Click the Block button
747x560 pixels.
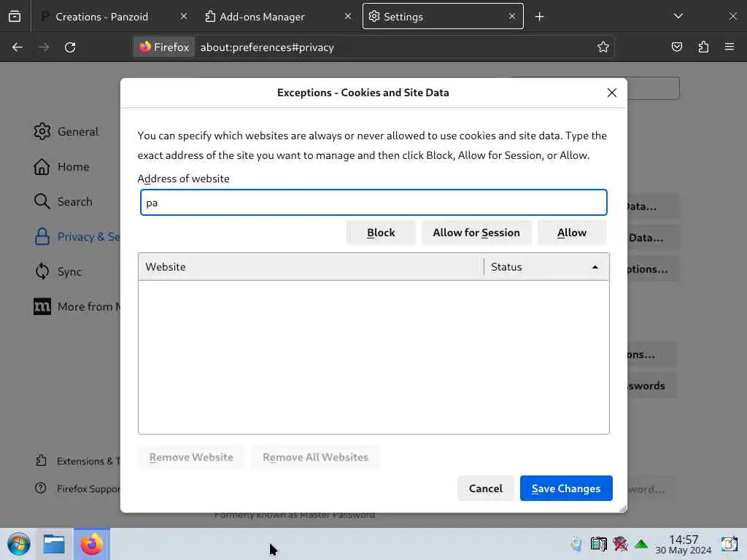(x=381, y=233)
